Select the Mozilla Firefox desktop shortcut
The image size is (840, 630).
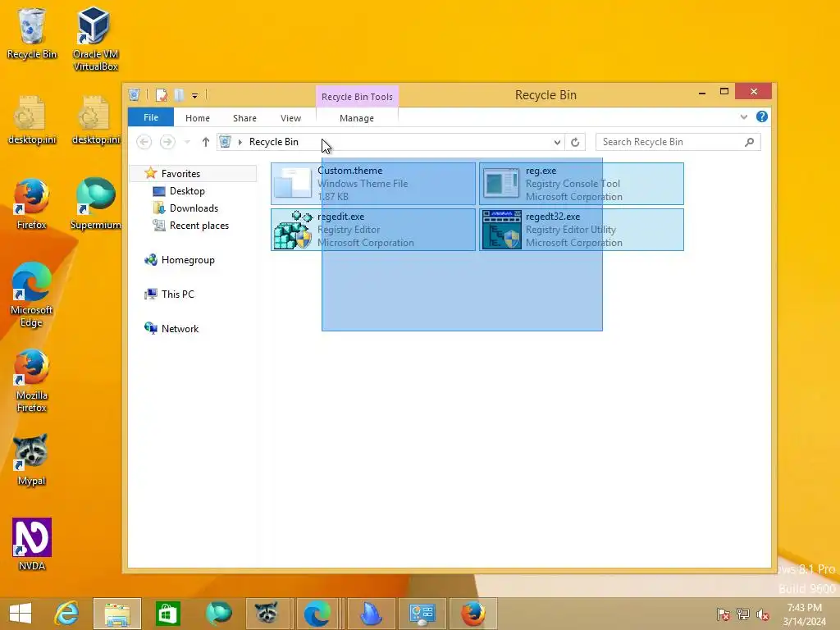coord(32,381)
